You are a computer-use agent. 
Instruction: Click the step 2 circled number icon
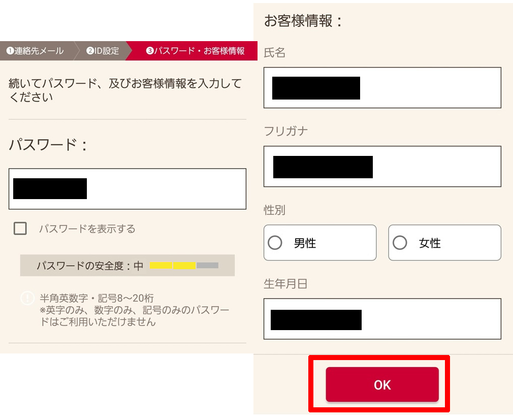pos(90,51)
